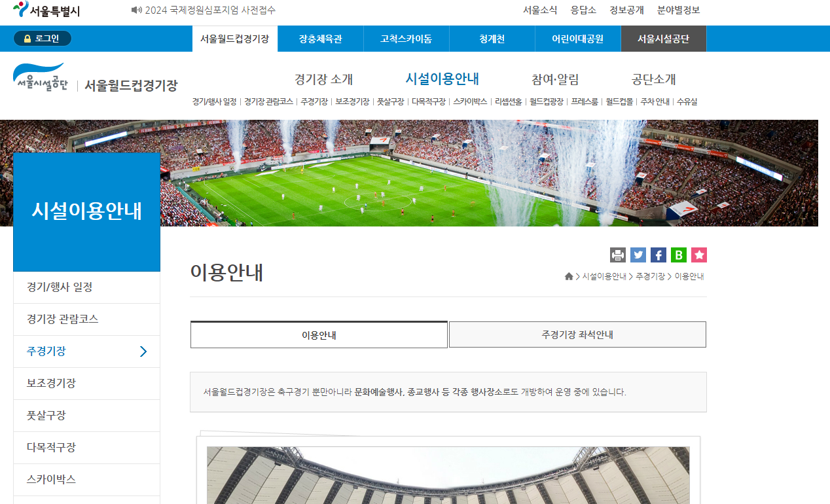Share the page via Twitter icon
The width and height of the screenshot is (830, 504).
click(x=638, y=255)
